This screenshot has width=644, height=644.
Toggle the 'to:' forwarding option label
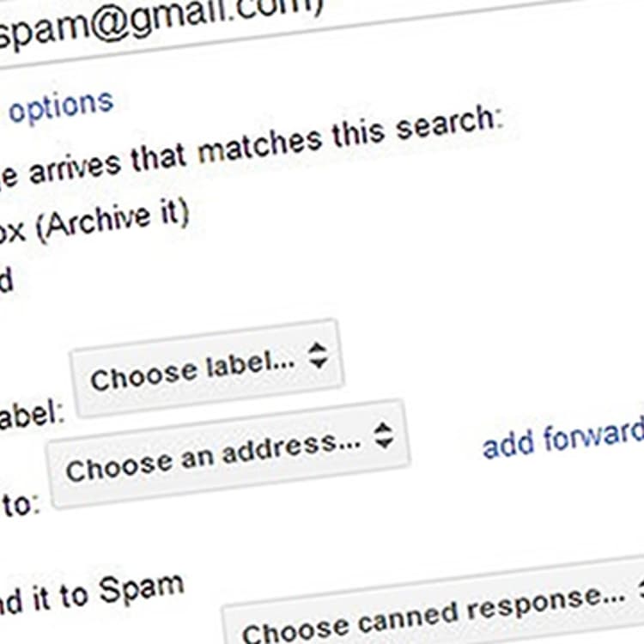(x=20, y=502)
